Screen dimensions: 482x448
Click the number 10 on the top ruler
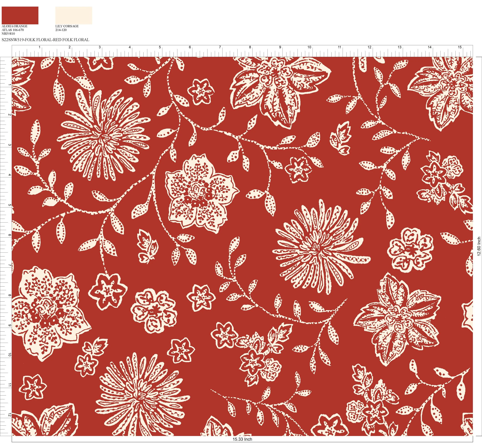[x=309, y=47]
